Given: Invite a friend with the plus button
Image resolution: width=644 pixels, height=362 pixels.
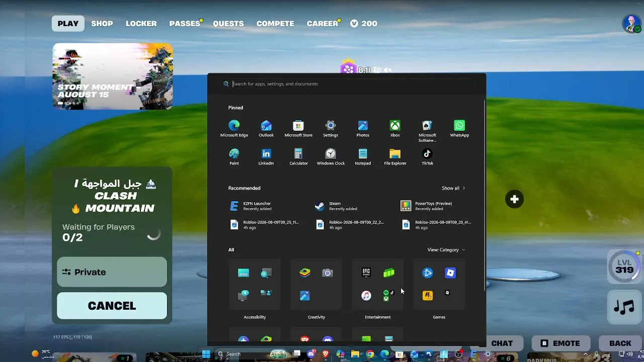Looking at the screenshot, I should [x=514, y=199].
